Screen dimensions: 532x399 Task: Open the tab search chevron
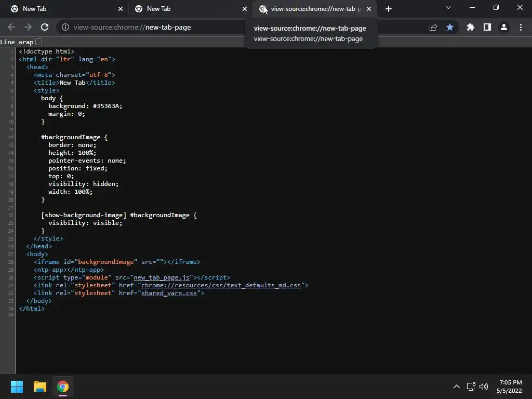pos(448,7)
